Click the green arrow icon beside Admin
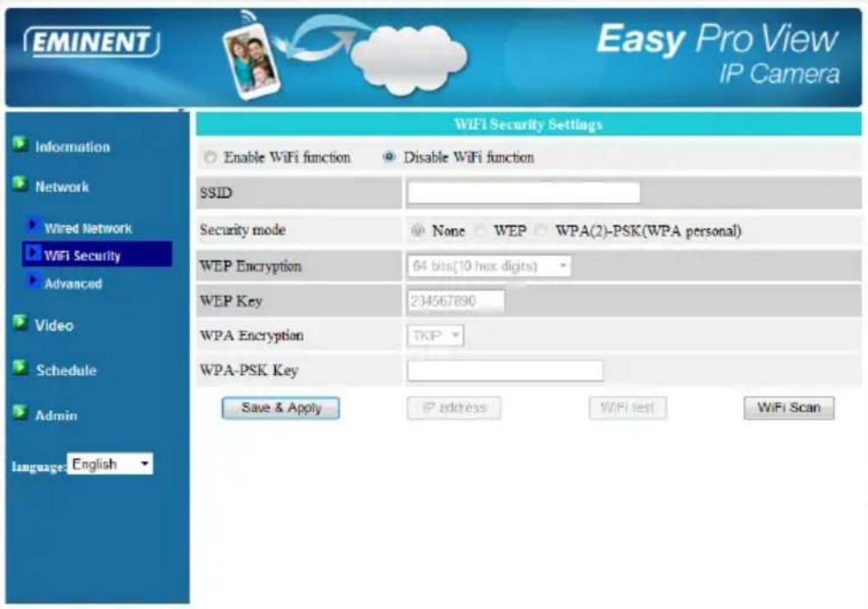The height and width of the screenshot is (609, 868). (20, 412)
